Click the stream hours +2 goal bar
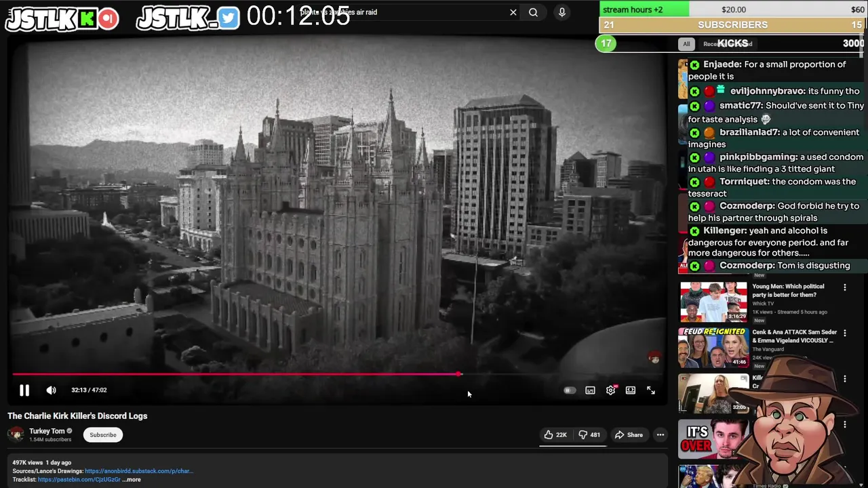The height and width of the screenshot is (488, 868). pyautogui.click(x=733, y=9)
